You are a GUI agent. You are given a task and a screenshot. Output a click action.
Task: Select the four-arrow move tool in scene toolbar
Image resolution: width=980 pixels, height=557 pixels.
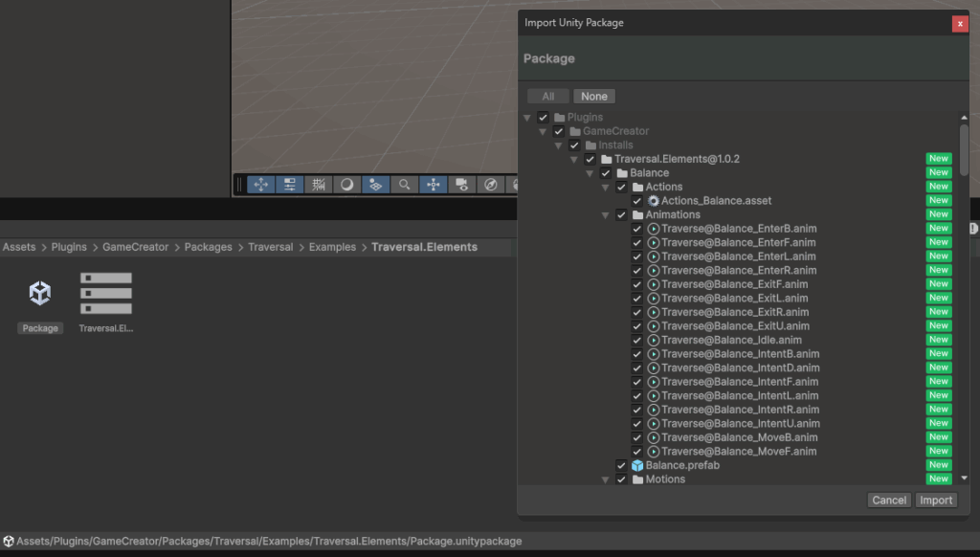point(260,185)
